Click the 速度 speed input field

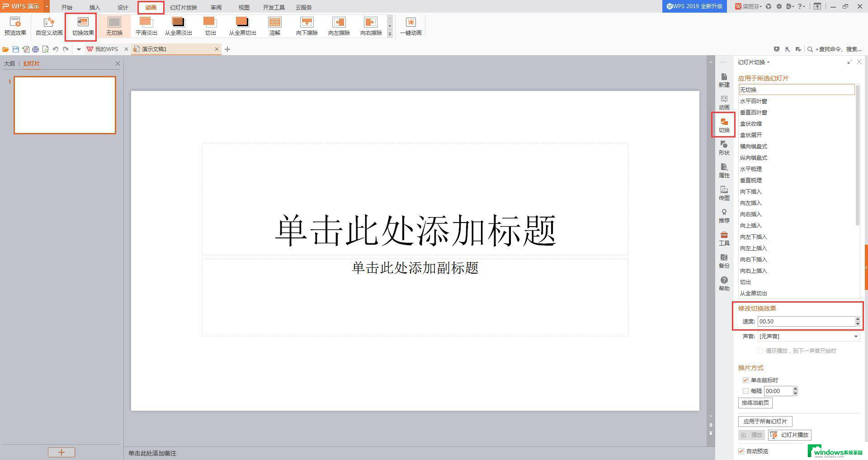click(807, 321)
